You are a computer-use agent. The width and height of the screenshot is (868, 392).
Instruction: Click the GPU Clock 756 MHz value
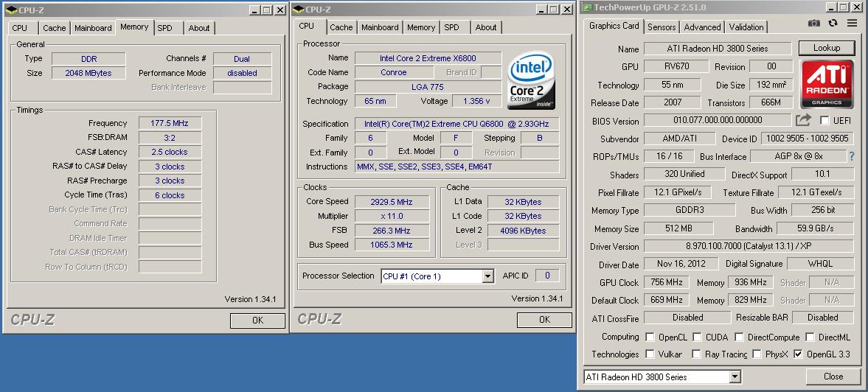[667, 282]
